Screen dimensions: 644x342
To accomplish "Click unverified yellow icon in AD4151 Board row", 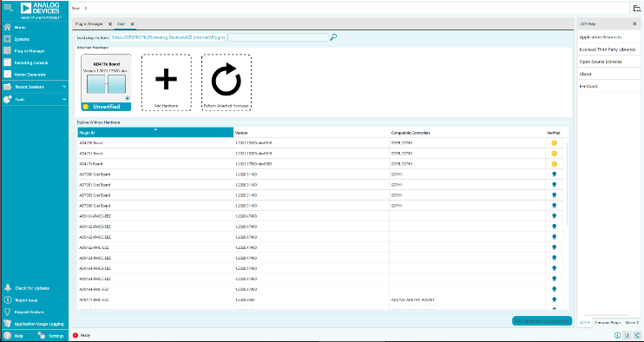I will [554, 154].
